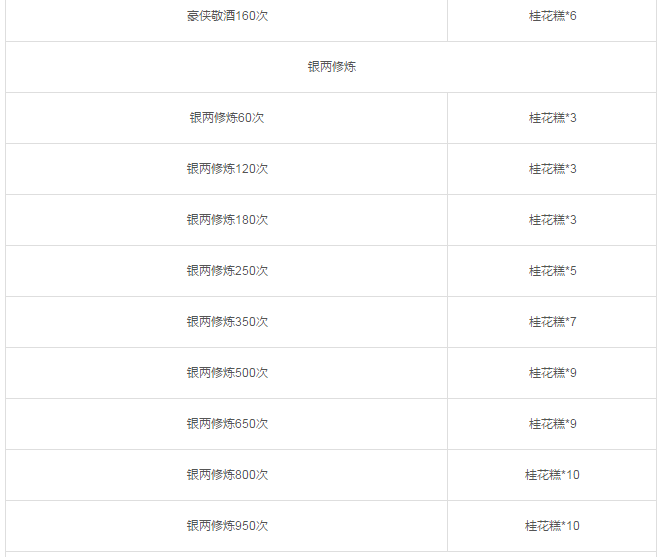Image resolution: width=661 pixels, height=557 pixels.
Task: Click 桂花糕*10 reward beside 银两修炼950次
Action: click(552, 526)
